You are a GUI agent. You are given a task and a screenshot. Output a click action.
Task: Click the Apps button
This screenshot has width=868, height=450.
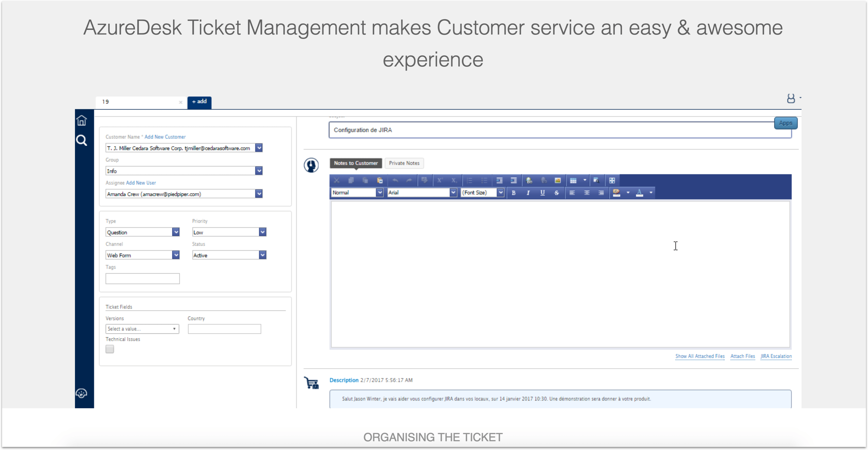(785, 123)
